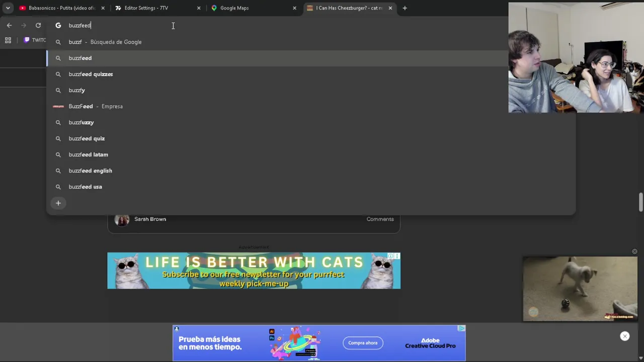644x362 pixels.
Task: Close the Babasonicos YouTube tab
Action: 103,8
